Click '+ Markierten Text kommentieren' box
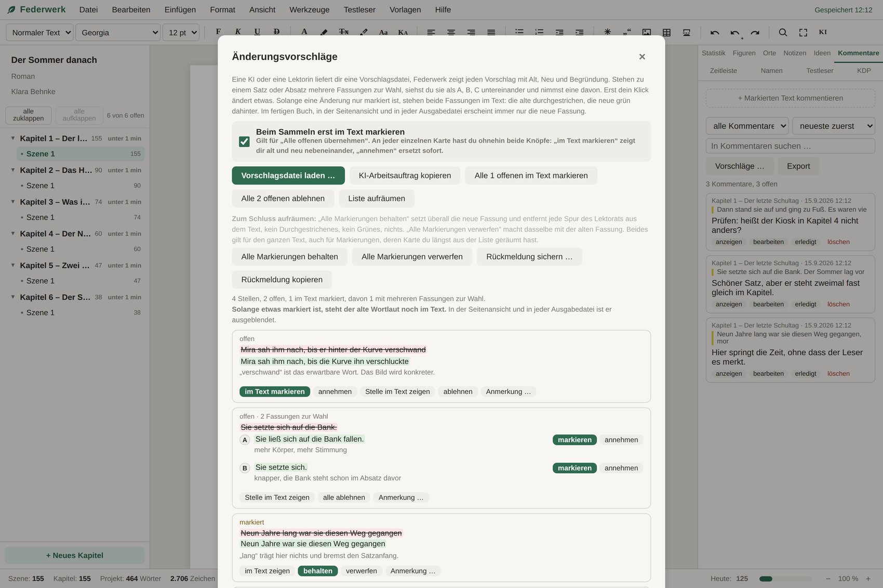This screenshot has width=883, height=588. [x=790, y=98]
